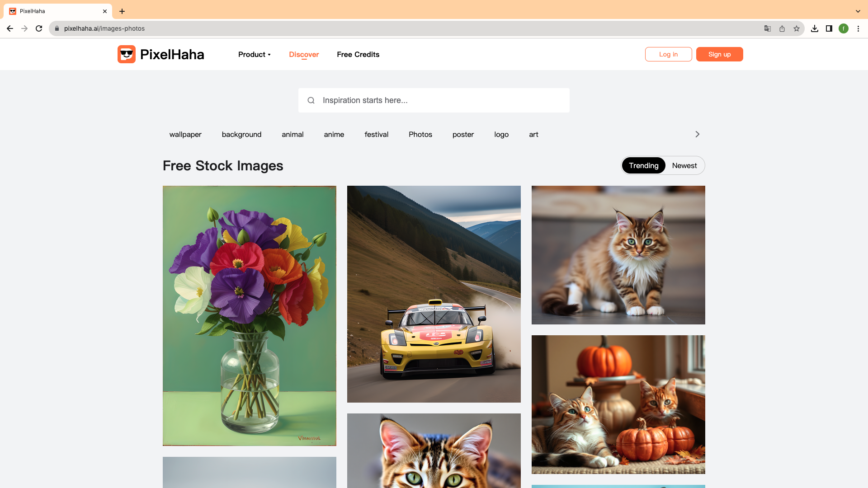Viewport: 868px width, 488px height.
Task: Filter by art category
Action: point(533,134)
